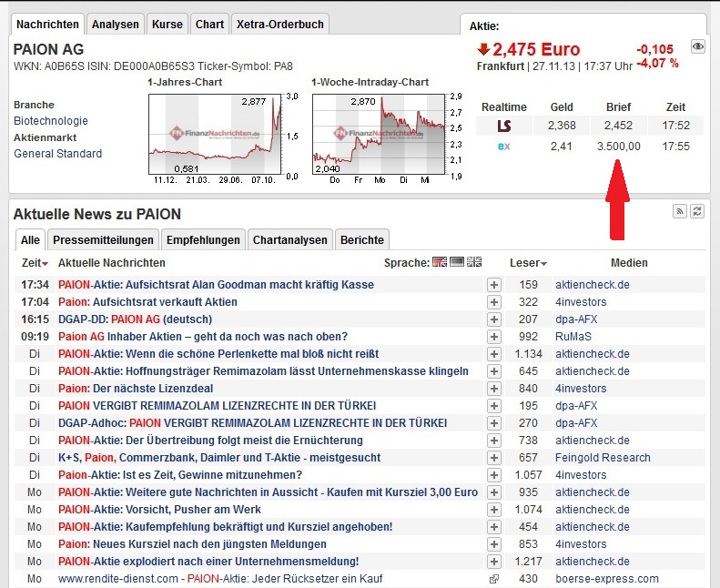
Task: Open external link icon for rendite-dienst row
Action: click(x=494, y=579)
